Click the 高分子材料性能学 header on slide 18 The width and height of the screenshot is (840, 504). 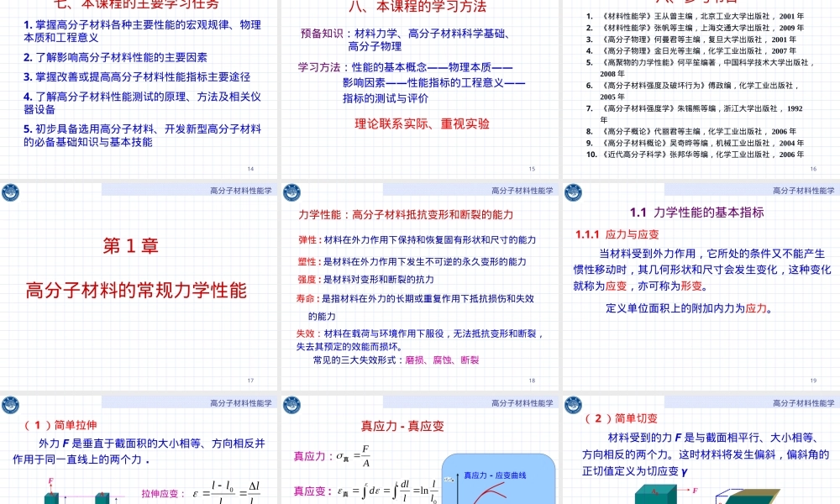coord(522,190)
